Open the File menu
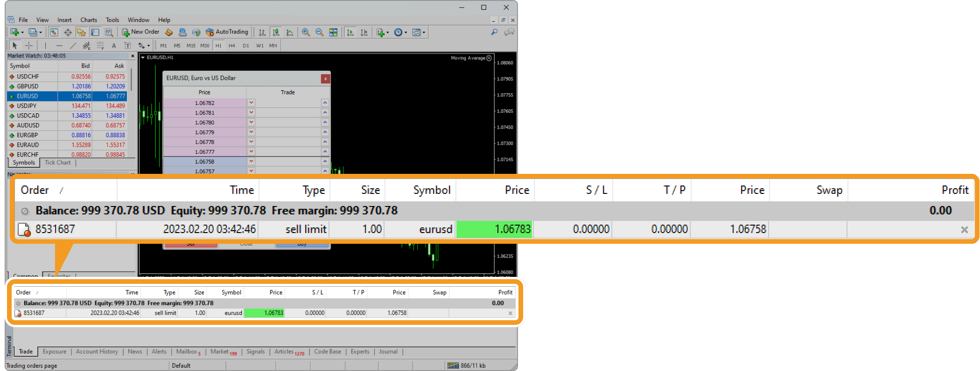 coord(23,20)
